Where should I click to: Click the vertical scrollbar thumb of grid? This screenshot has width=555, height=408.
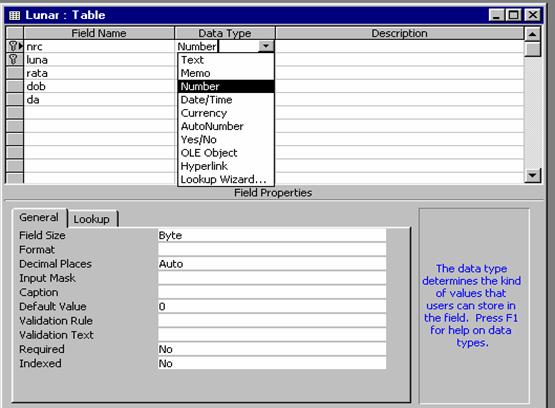[x=532, y=49]
